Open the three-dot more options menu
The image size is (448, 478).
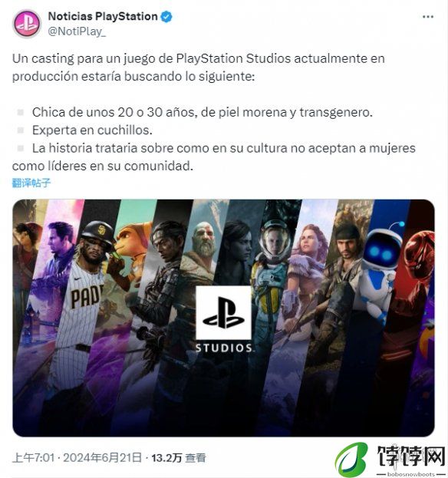[428, 17]
